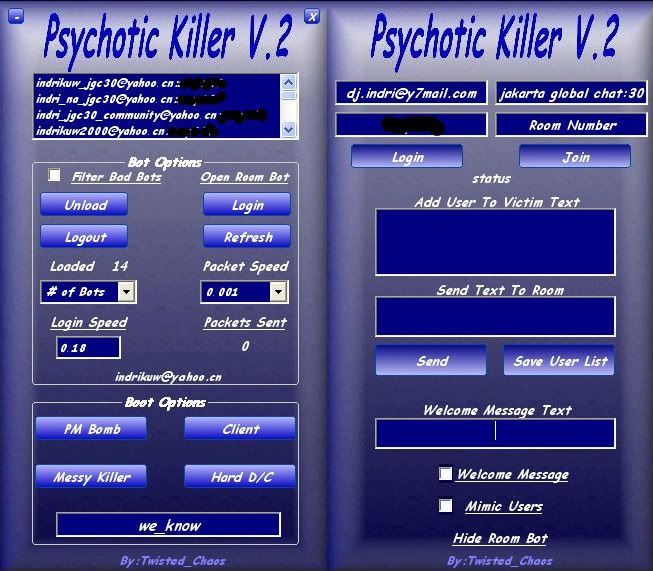Click Add User To Victim Text box
Screen dimensions: 653x571
coord(496,242)
